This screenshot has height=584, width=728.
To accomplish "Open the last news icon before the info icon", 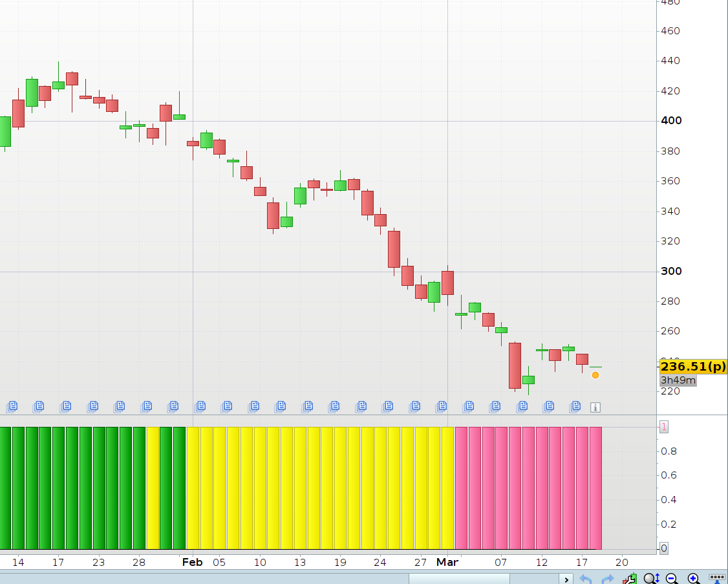I will pyautogui.click(x=575, y=407).
